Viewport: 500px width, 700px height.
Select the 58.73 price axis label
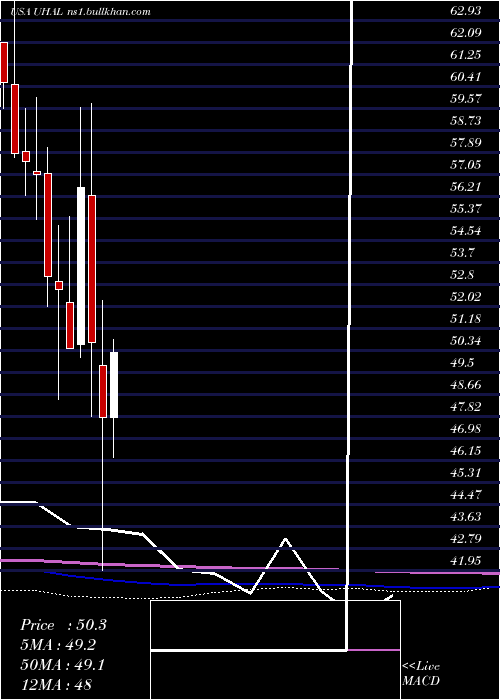pyautogui.click(x=466, y=121)
